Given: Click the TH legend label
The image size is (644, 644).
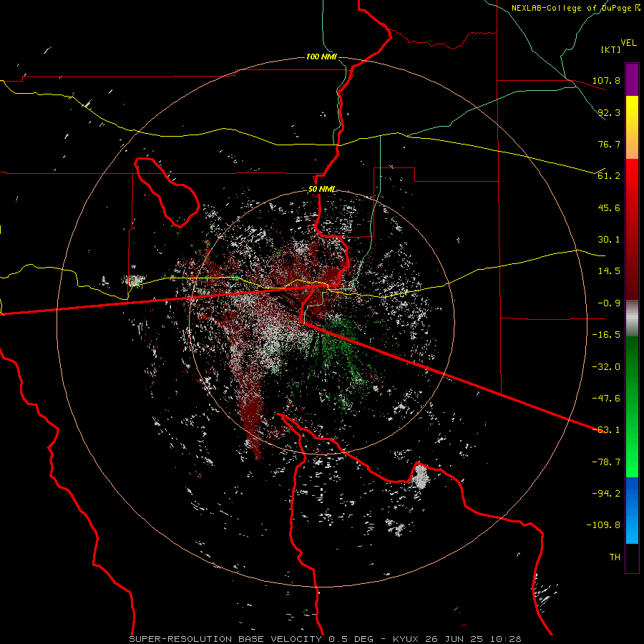Looking at the screenshot, I should coord(615,557).
